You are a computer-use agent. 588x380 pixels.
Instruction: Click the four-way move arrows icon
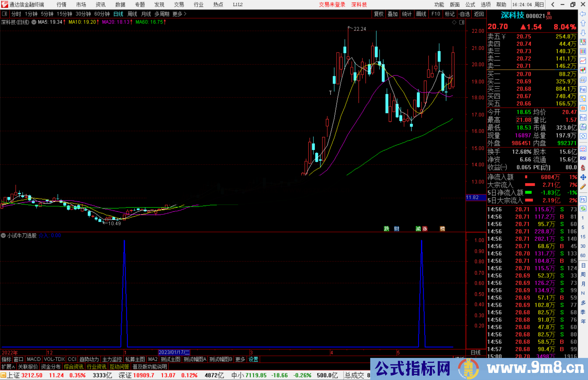point(583,177)
